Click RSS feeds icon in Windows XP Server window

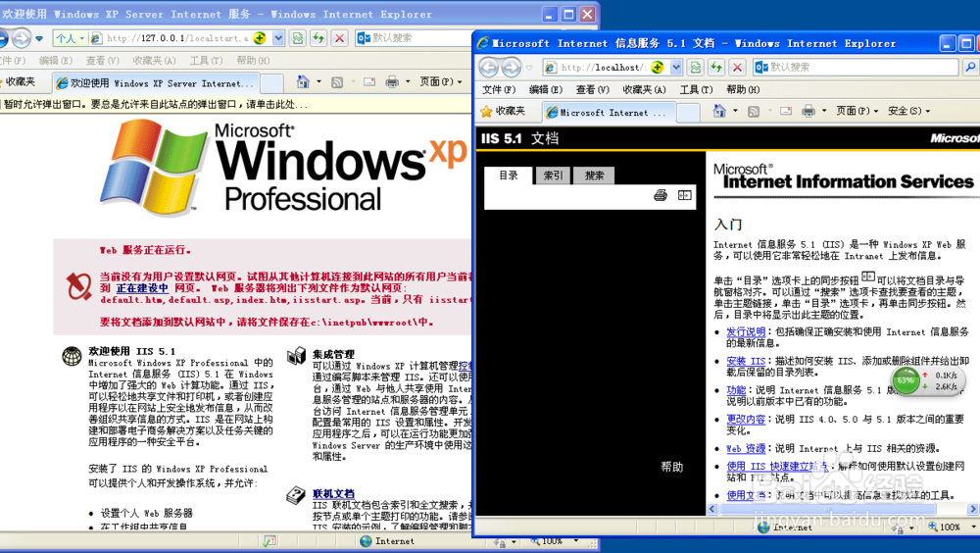point(337,82)
